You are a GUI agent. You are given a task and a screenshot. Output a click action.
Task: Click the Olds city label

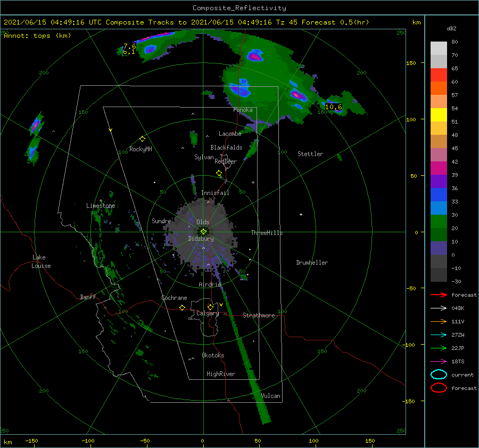click(x=203, y=222)
